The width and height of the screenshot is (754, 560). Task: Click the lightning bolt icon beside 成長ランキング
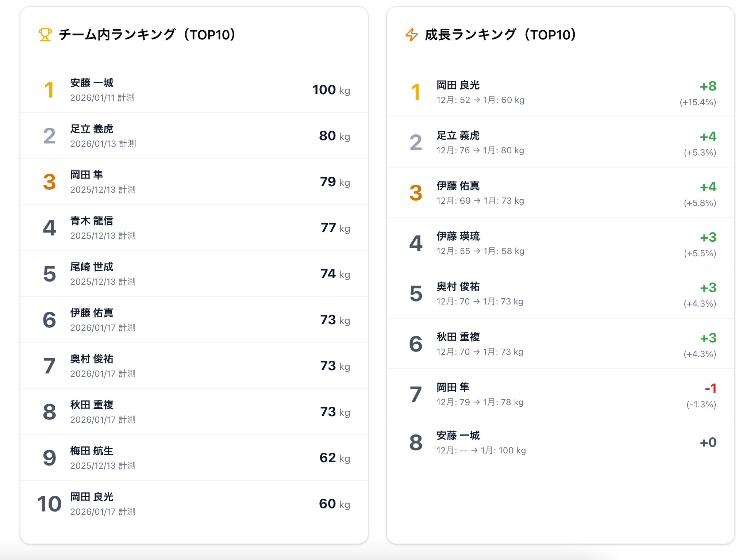pyautogui.click(x=412, y=35)
